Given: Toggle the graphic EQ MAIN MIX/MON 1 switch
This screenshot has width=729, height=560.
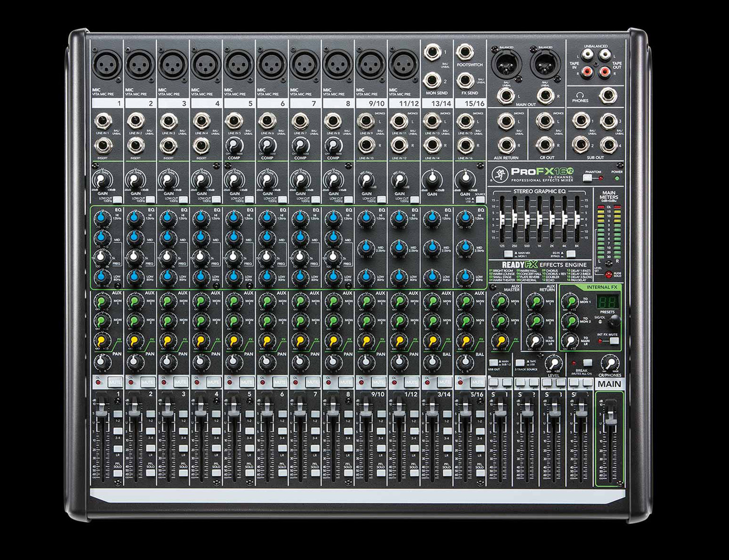Looking at the screenshot, I should coord(508,254).
